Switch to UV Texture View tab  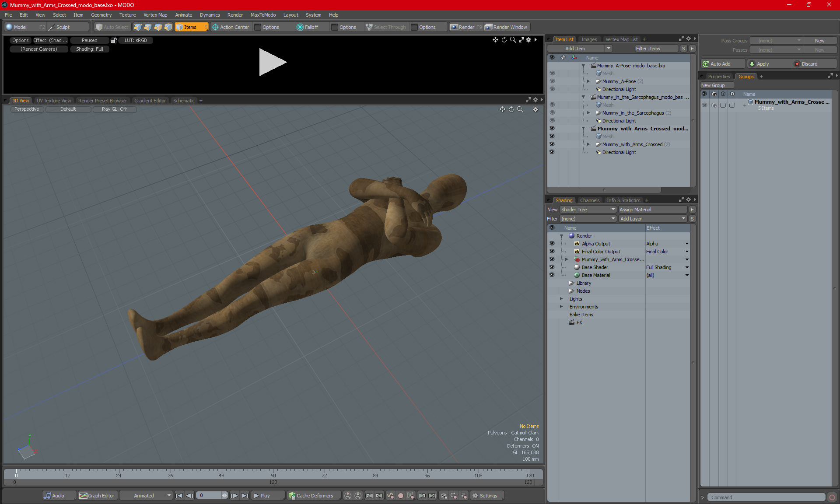coord(53,100)
